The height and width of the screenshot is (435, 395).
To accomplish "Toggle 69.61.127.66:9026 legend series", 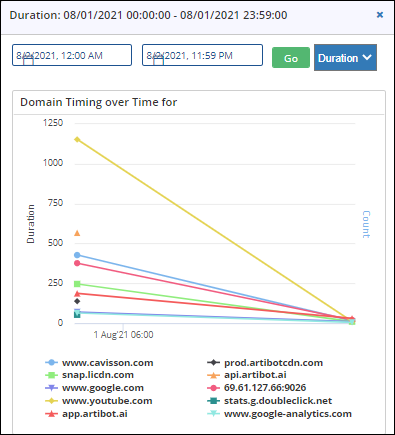I will click(257, 388).
